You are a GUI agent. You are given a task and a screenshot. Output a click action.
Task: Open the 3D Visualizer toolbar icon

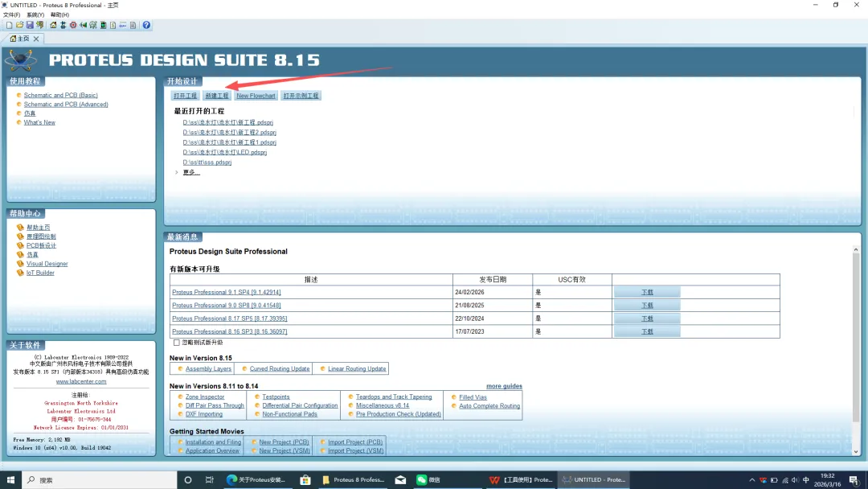point(83,25)
